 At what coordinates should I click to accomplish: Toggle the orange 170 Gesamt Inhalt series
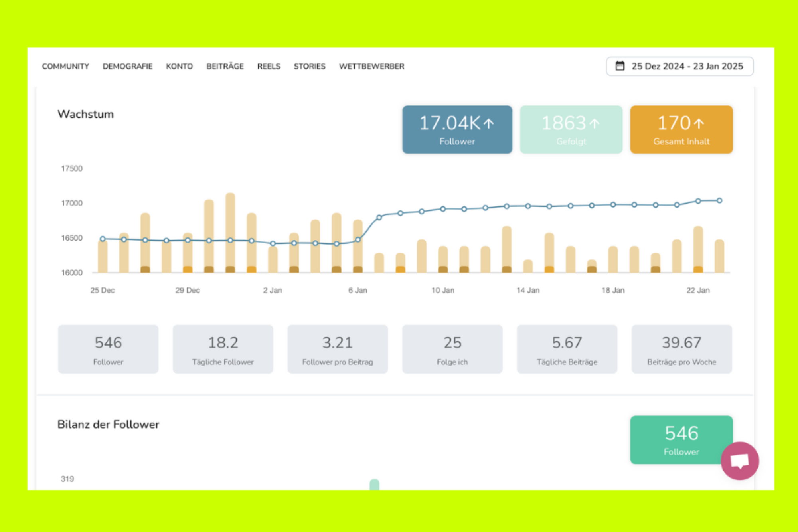[681, 129]
